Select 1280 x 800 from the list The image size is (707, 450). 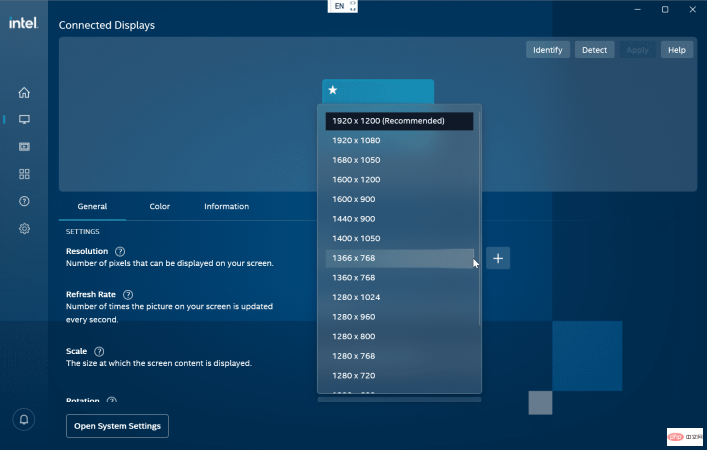click(399, 336)
